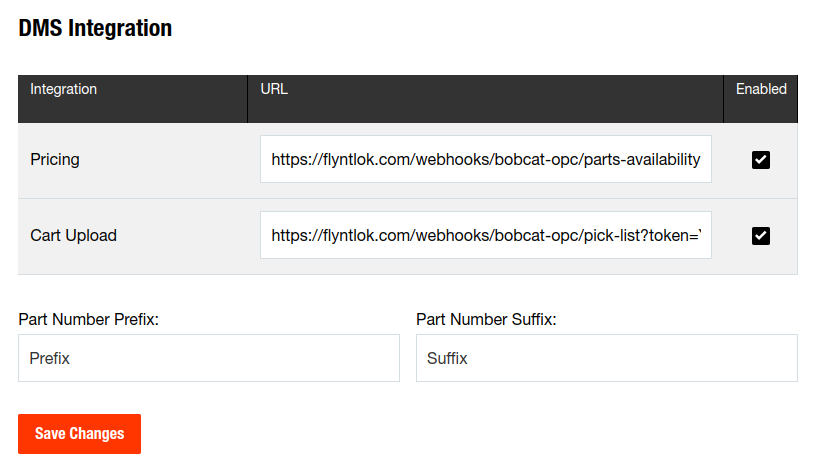819x475 pixels.
Task: Toggle the Cart Upload Enabled checkbox
Action: point(760,236)
